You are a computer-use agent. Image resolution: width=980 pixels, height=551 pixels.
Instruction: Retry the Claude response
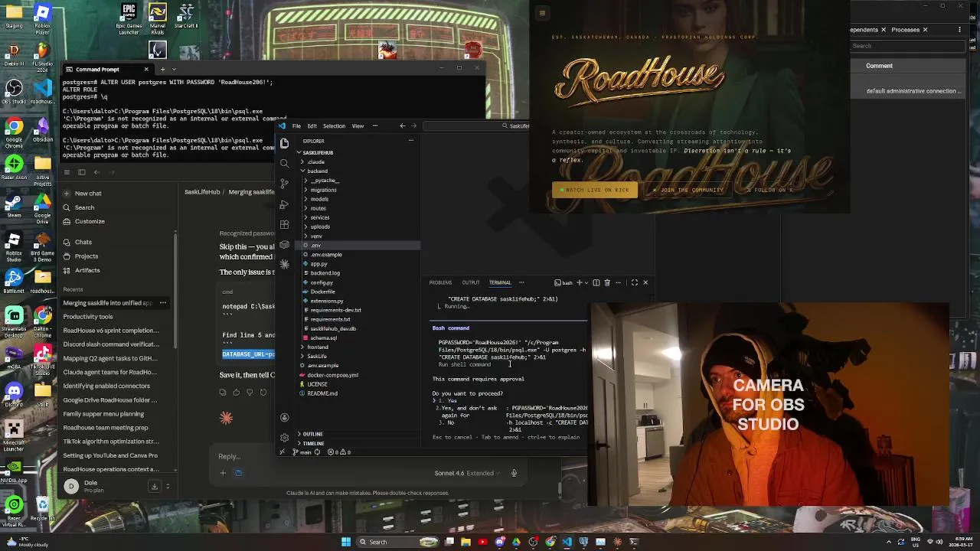(263, 392)
